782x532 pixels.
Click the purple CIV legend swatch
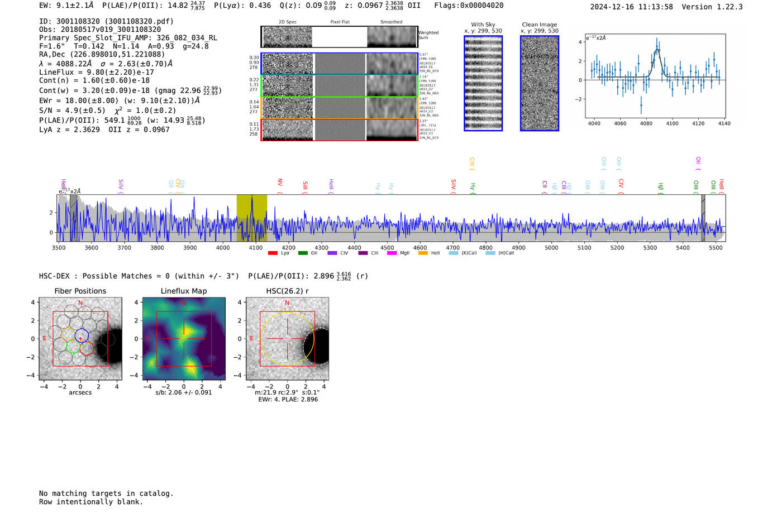click(x=332, y=253)
